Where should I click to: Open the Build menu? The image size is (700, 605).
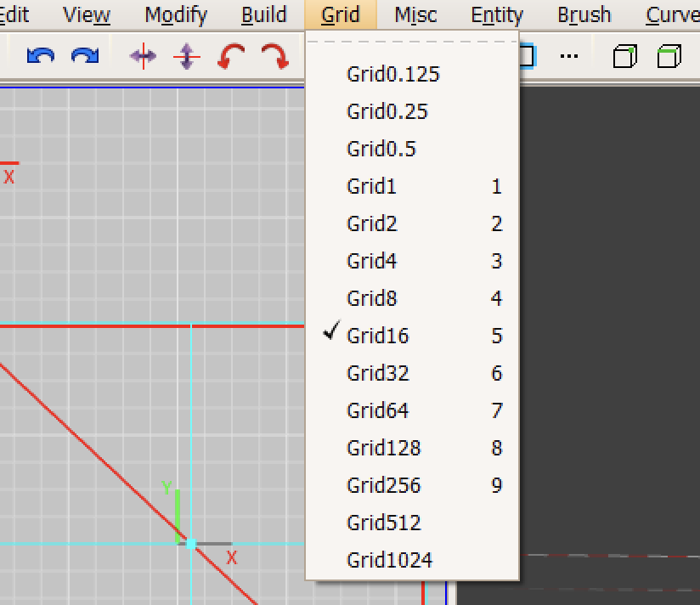(264, 14)
